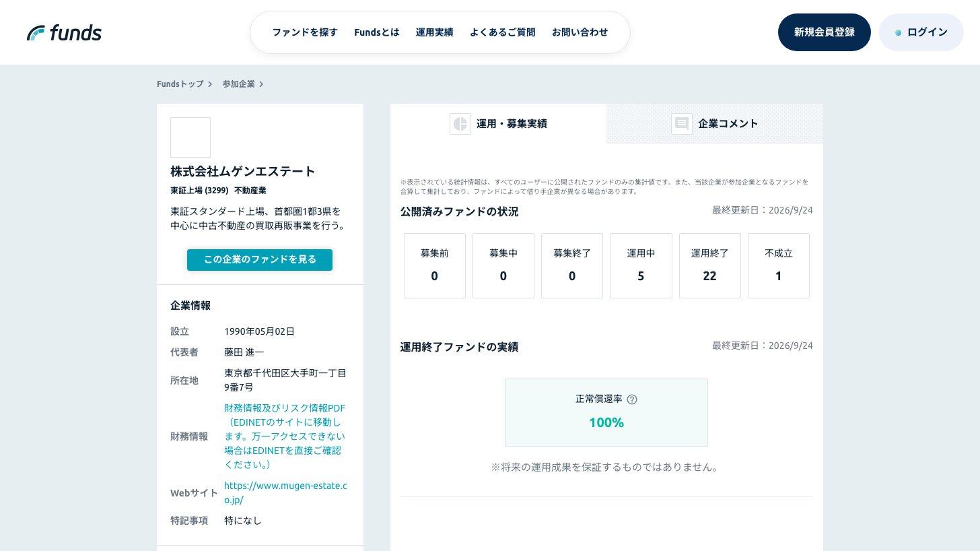The height and width of the screenshot is (551, 980).
Task: Click the address 東京都千代田区大手町一丁目9番7号
Action: [285, 380]
